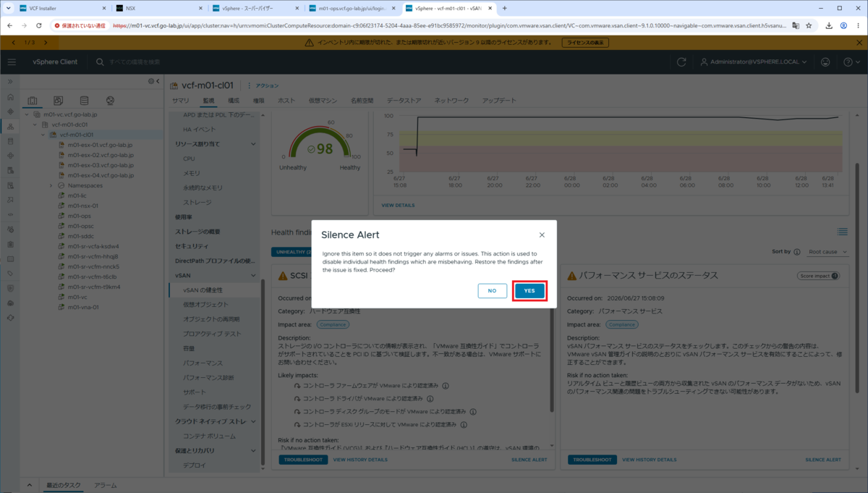Open CPU resource allocation page

tap(189, 159)
